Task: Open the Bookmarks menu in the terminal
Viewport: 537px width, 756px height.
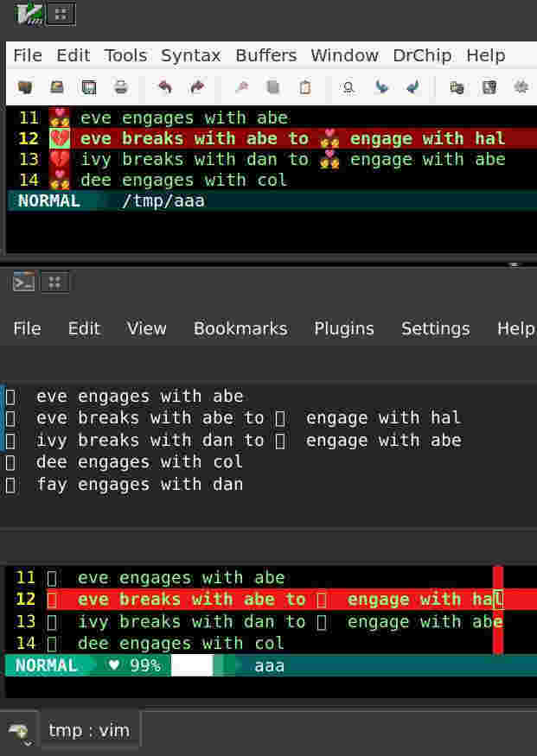Action: point(240,329)
